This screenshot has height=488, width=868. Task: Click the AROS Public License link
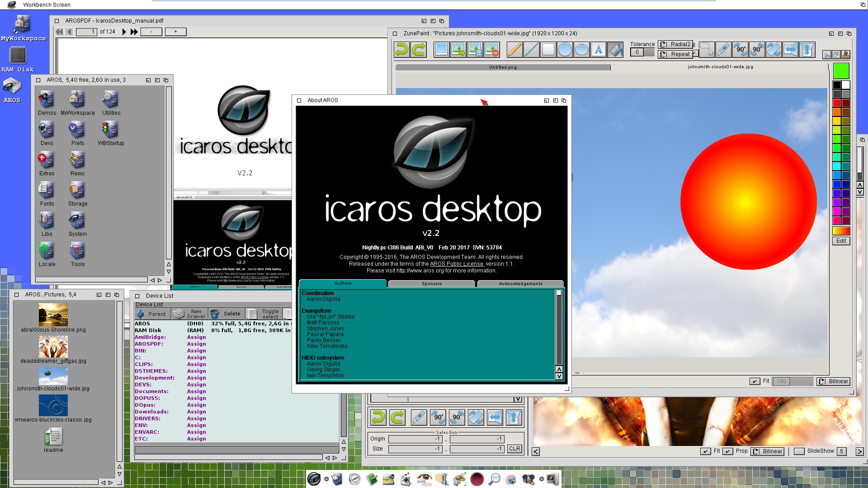tap(457, 264)
